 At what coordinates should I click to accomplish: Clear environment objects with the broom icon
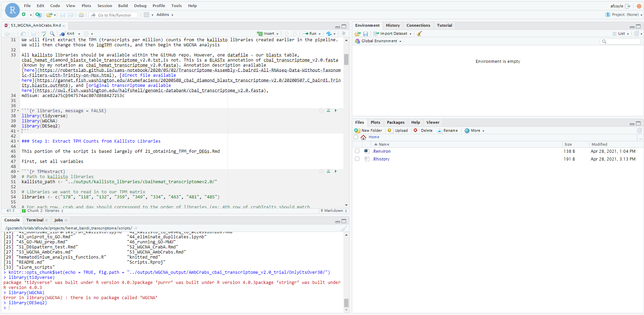click(419, 33)
